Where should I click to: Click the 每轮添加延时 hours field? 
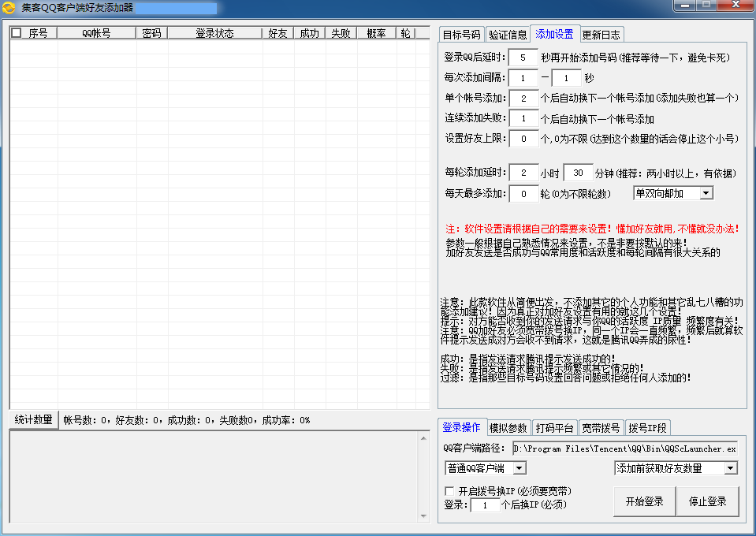coord(523,173)
